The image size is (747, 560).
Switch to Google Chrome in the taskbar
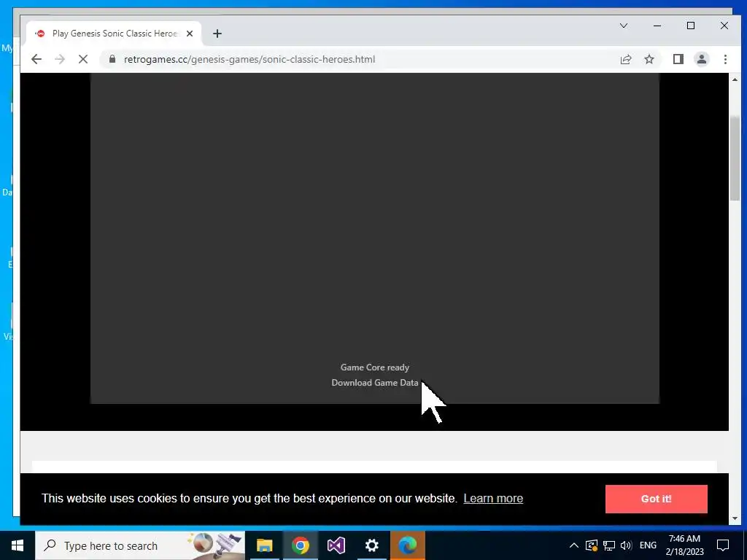coord(300,545)
